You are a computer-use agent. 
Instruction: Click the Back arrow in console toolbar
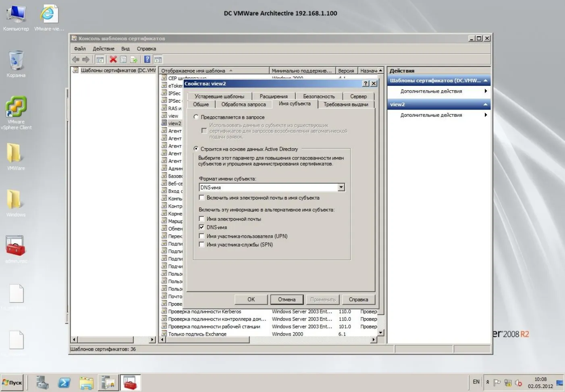pos(76,60)
